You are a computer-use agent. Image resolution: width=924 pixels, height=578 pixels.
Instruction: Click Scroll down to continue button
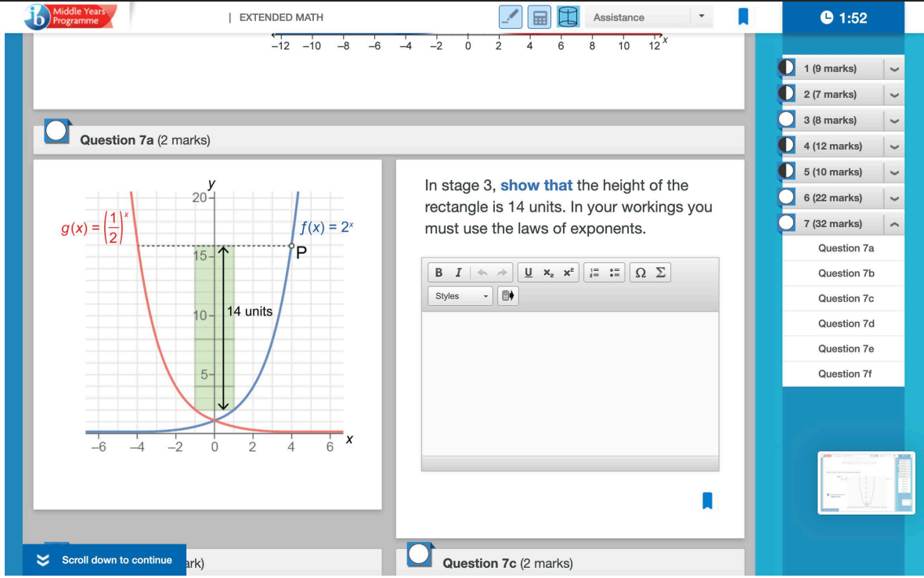click(104, 560)
